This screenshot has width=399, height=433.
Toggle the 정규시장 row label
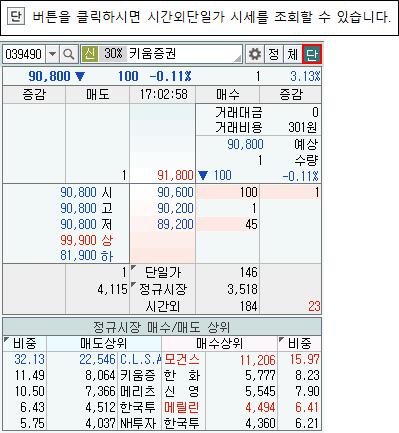point(163,289)
